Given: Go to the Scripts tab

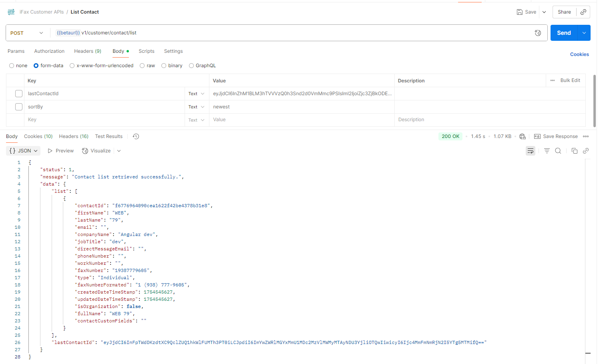Looking at the screenshot, I should click(x=147, y=51).
